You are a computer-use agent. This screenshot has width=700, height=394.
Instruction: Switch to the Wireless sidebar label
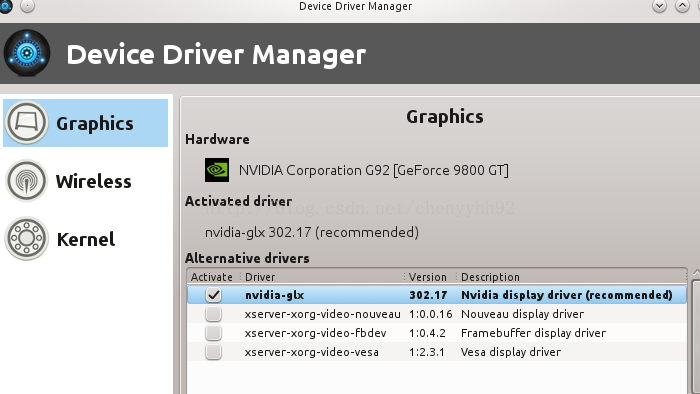click(x=94, y=182)
